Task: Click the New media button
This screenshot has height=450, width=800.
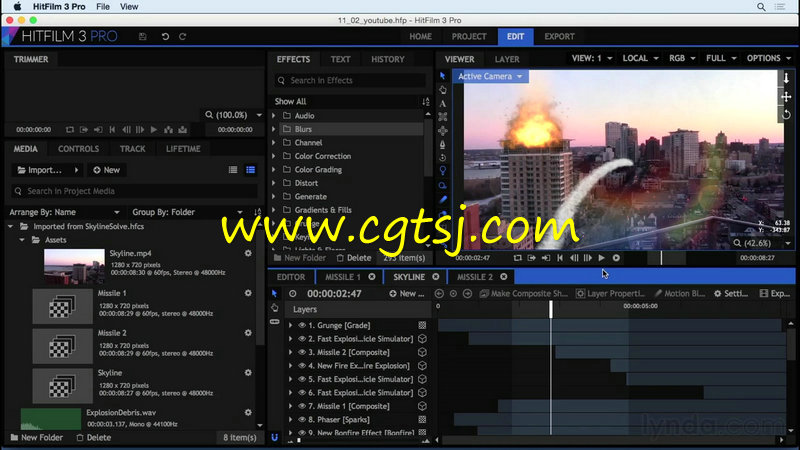Action: tap(106, 170)
